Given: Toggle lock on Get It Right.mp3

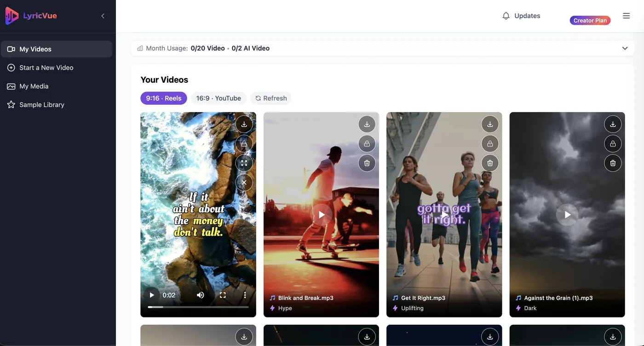Looking at the screenshot, I should point(490,143).
